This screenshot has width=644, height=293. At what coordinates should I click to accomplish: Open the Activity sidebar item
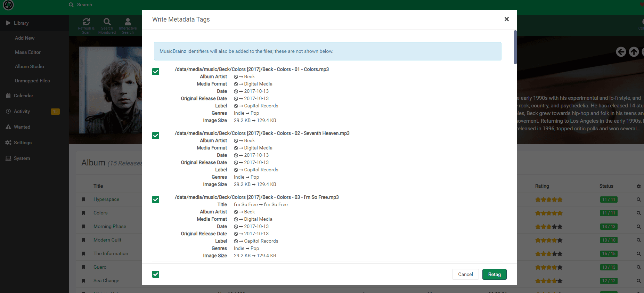click(22, 111)
